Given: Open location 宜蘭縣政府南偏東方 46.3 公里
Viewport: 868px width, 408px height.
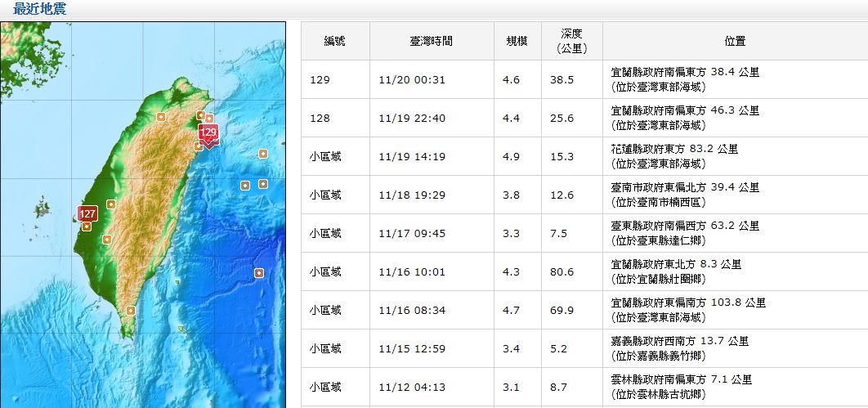Looking at the screenshot, I should tap(685, 110).
